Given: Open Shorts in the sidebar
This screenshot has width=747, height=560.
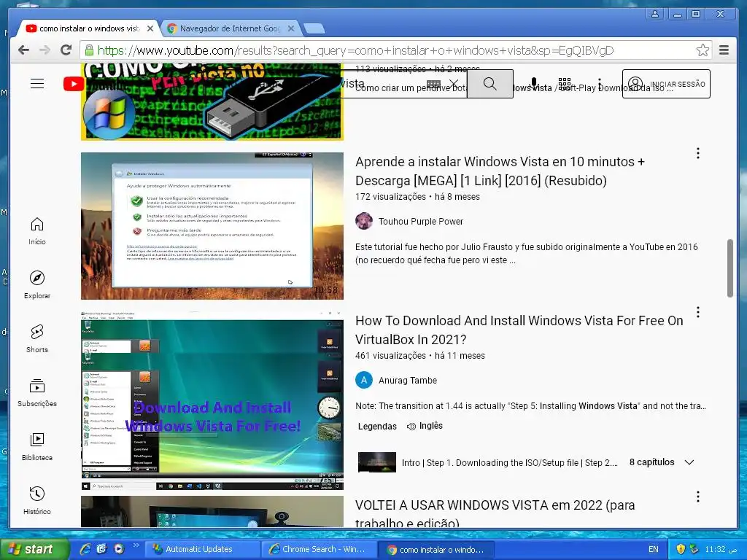Looking at the screenshot, I should (37, 338).
